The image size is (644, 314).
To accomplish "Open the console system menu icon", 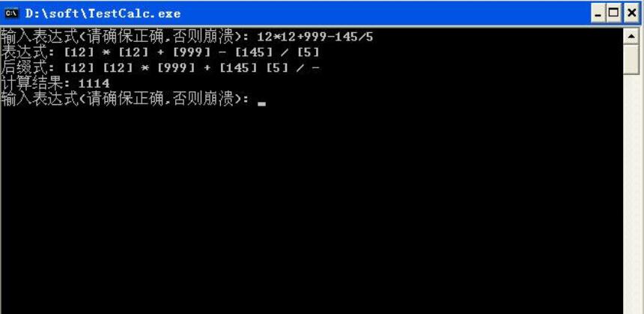I will [11, 13].
